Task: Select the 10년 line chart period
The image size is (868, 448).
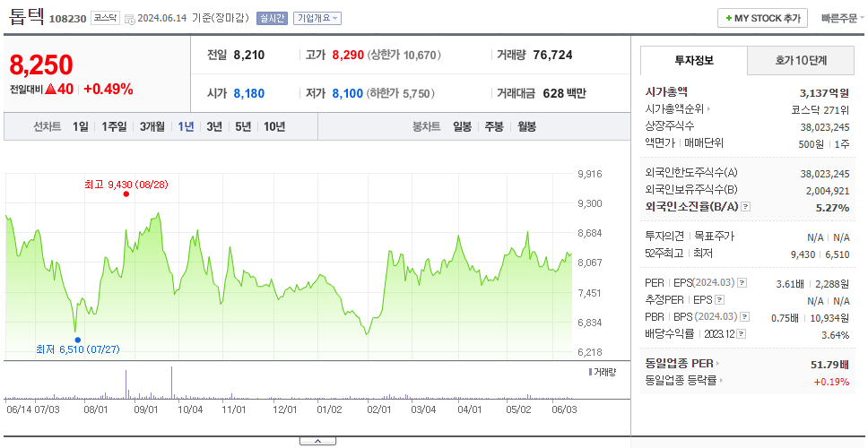Action: click(274, 126)
